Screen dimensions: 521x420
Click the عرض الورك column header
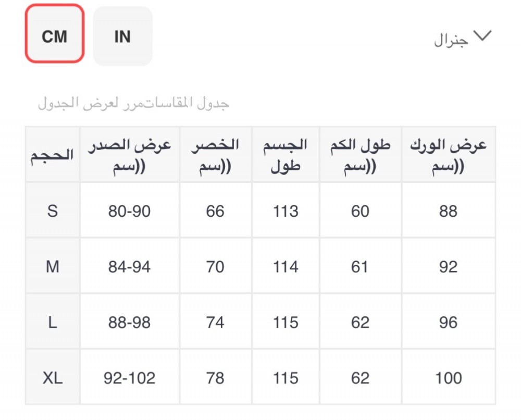(x=448, y=155)
